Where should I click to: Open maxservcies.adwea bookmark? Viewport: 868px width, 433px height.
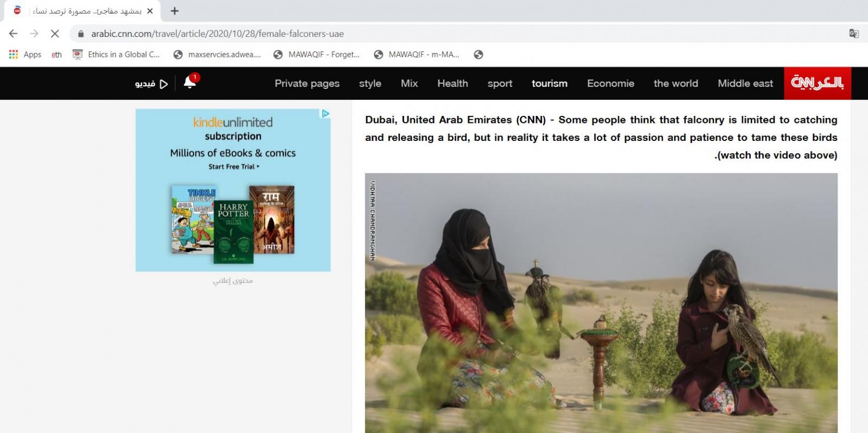(x=217, y=54)
